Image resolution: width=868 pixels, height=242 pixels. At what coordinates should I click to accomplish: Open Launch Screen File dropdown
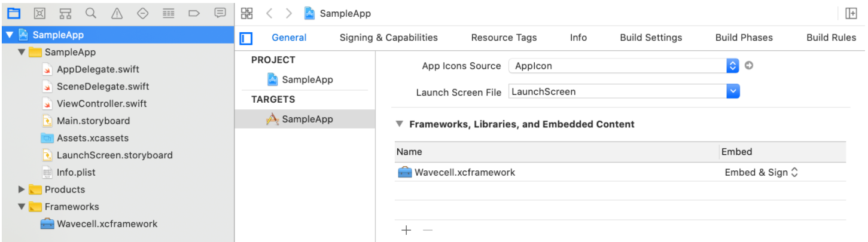[733, 91]
